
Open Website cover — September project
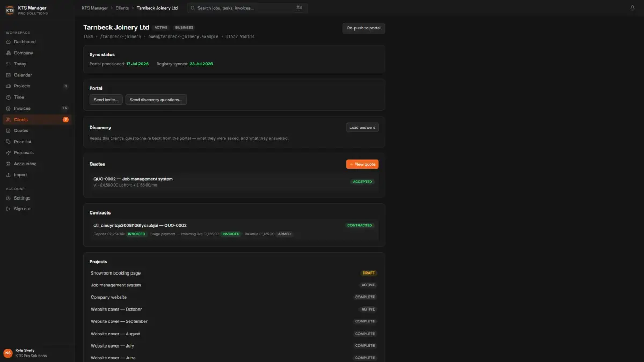click(x=234, y=321)
